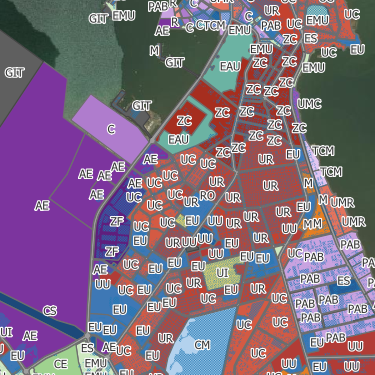Select the UMC label by the coast
Viewport: 375px width, 375px height.
click(309, 104)
